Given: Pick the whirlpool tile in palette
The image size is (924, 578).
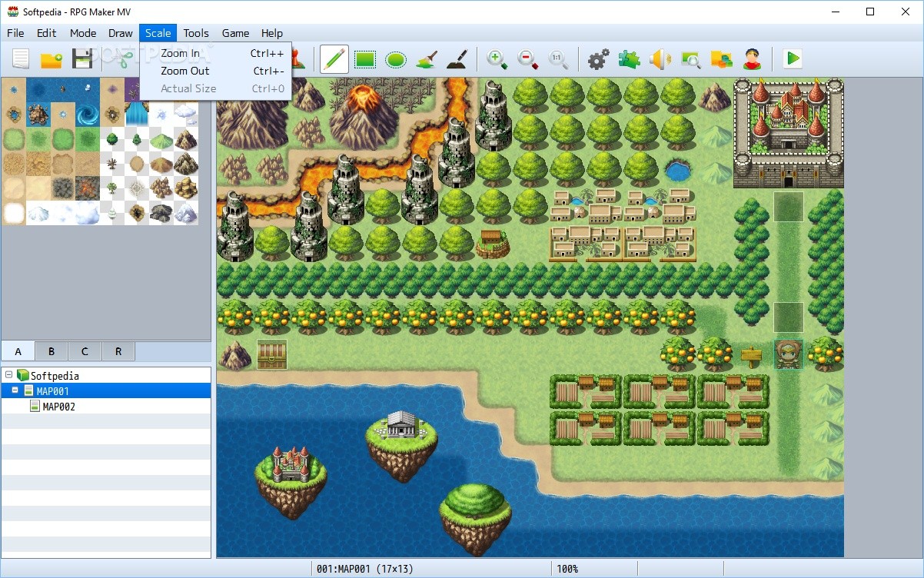Looking at the screenshot, I should pos(88,115).
